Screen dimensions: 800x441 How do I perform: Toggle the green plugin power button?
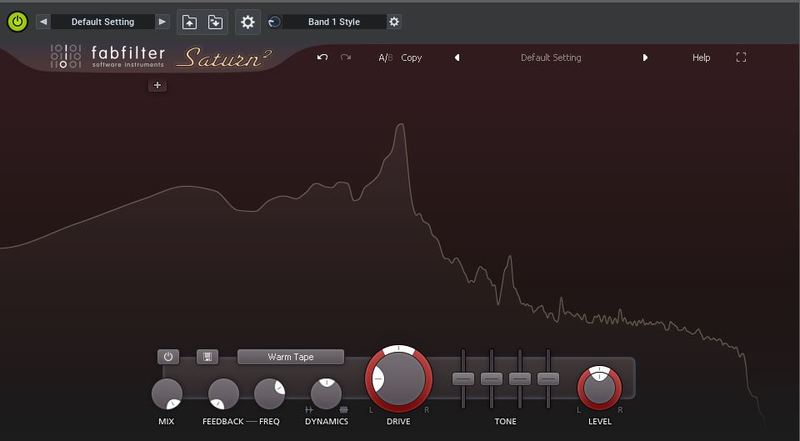(x=17, y=22)
